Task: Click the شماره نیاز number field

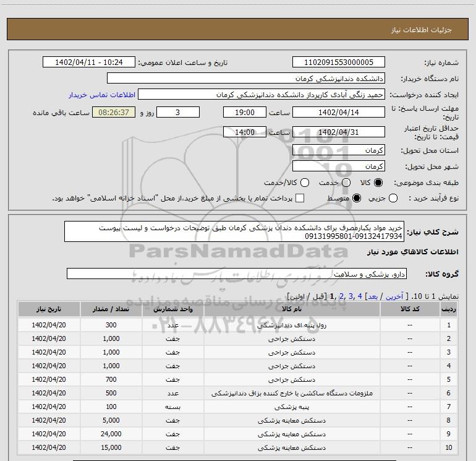Action: tap(339, 62)
